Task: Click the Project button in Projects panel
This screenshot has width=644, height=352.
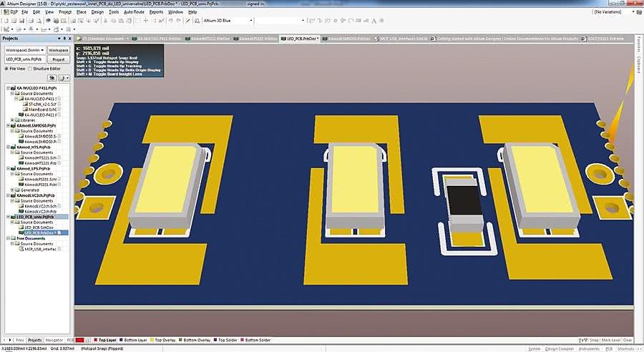Action: tap(59, 59)
